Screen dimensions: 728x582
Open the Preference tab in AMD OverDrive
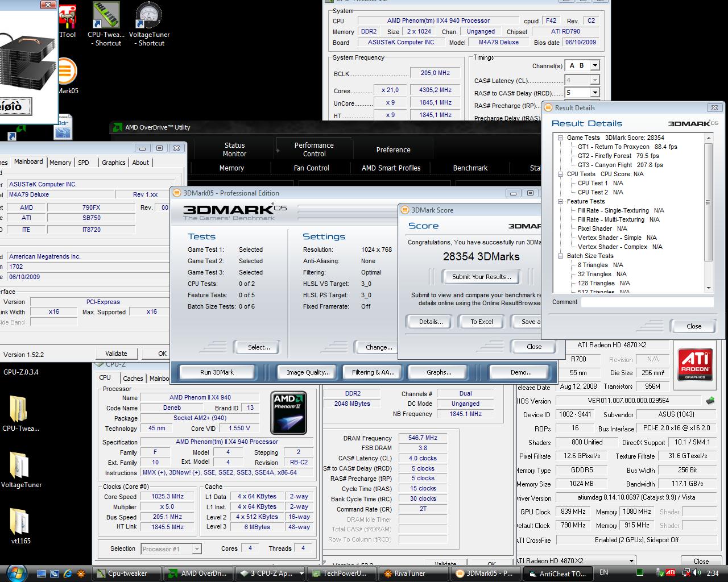pos(393,150)
